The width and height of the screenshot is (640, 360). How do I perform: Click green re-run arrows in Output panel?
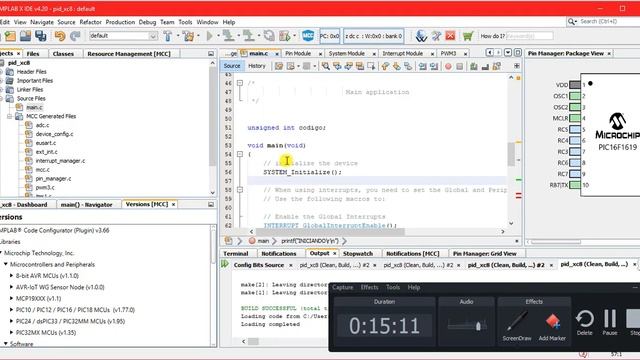click(225, 264)
